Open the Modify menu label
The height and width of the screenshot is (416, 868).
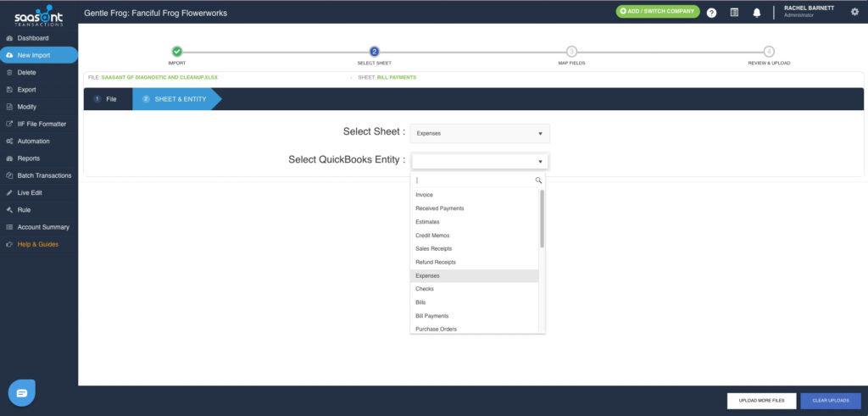[27, 107]
